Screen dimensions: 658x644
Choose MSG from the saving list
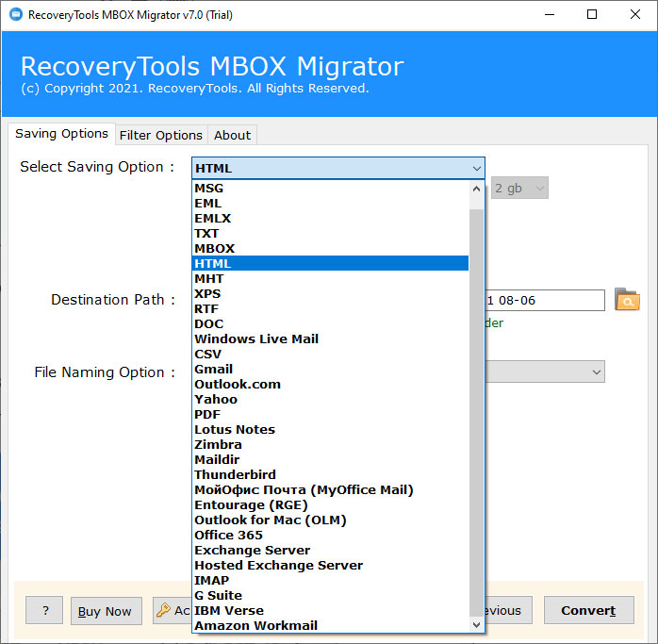coord(330,188)
